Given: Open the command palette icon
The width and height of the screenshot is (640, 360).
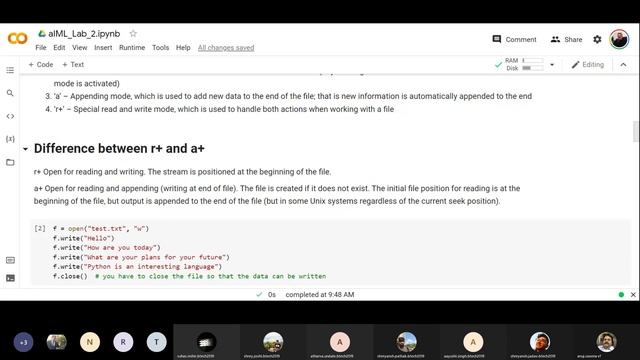Looking at the screenshot, I should pyautogui.click(x=10, y=260).
